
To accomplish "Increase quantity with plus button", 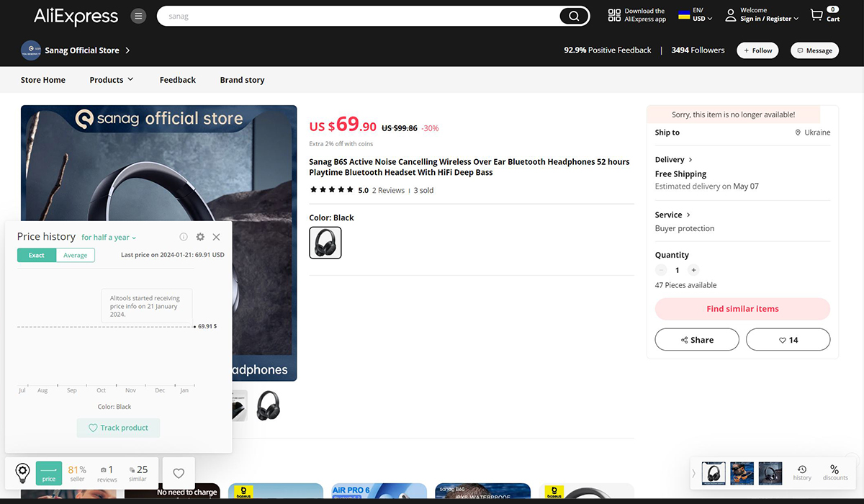I will point(693,270).
